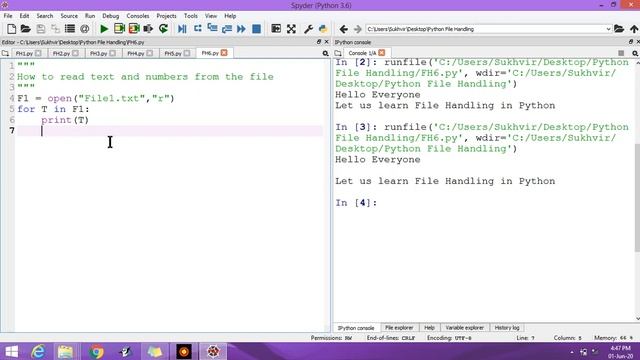The image size is (640, 360).
Task: Open the Consoles menu
Action: [x=138, y=16]
